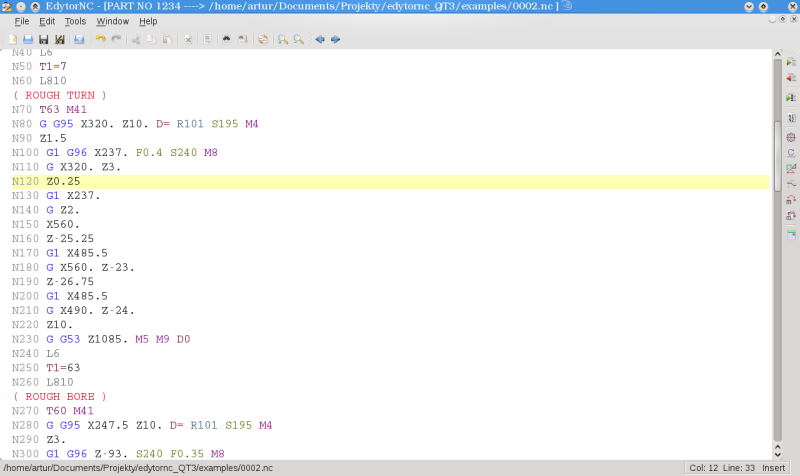Click line 'N190 Z-26.75'
Image resolution: width=800 pixels, height=476 pixels.
[53, 282]
